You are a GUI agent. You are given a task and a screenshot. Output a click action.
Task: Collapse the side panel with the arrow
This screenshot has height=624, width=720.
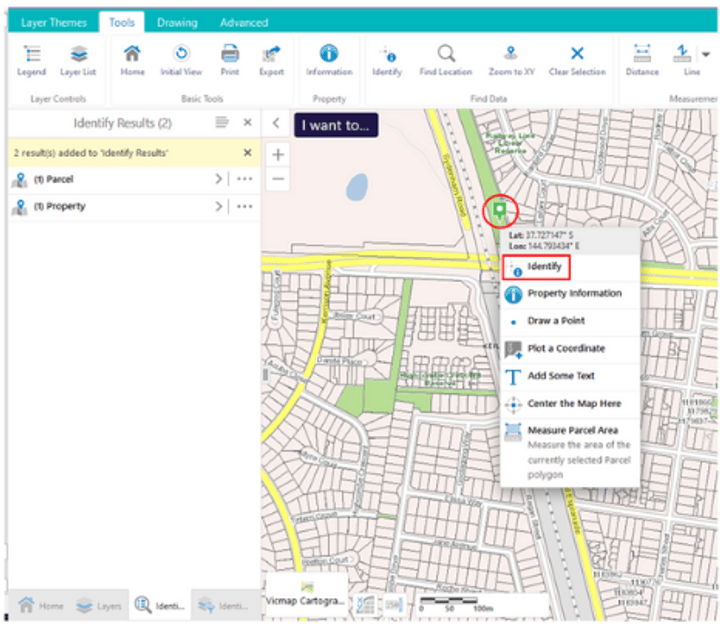click(275, 123)
